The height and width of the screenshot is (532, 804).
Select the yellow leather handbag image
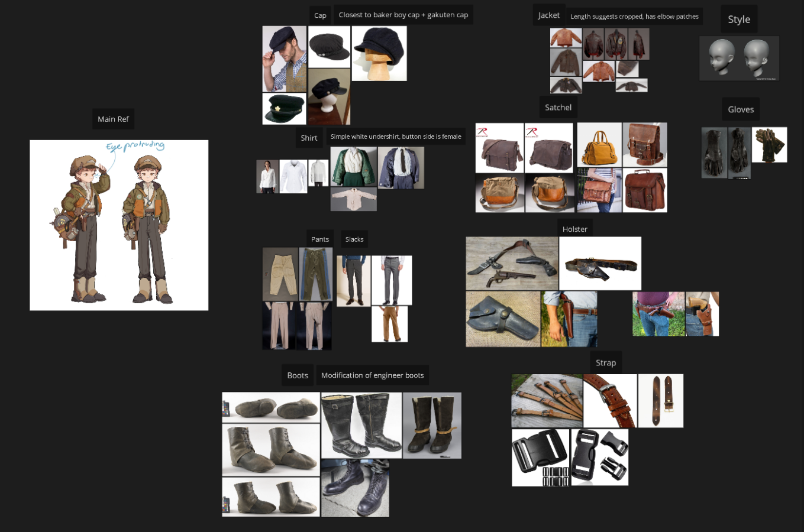click(599, 145)
